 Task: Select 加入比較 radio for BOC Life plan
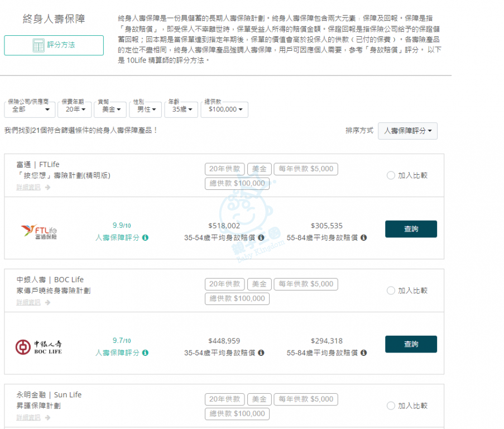click(391, 290)
